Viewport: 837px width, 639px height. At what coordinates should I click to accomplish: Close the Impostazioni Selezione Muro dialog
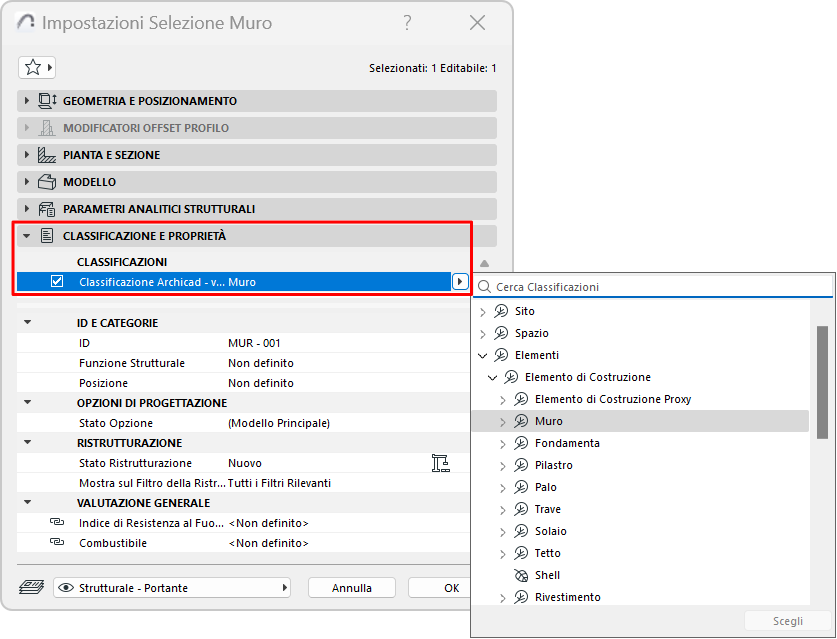pos(477,22)
